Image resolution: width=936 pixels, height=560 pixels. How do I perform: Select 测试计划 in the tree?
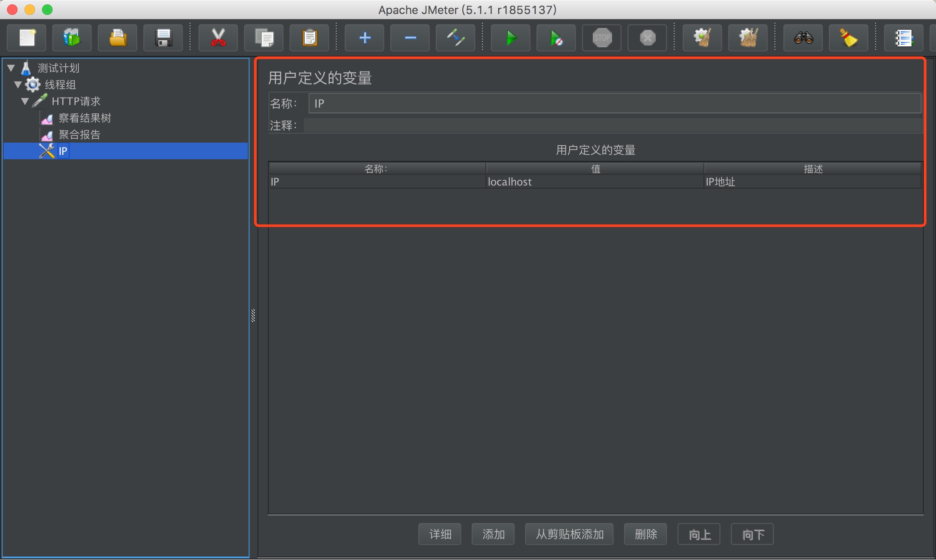point(58,68)
